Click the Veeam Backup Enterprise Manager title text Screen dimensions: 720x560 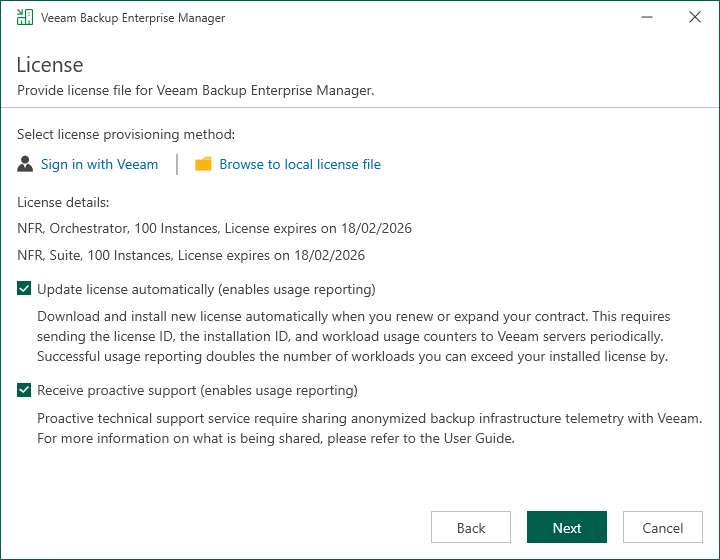132,18
